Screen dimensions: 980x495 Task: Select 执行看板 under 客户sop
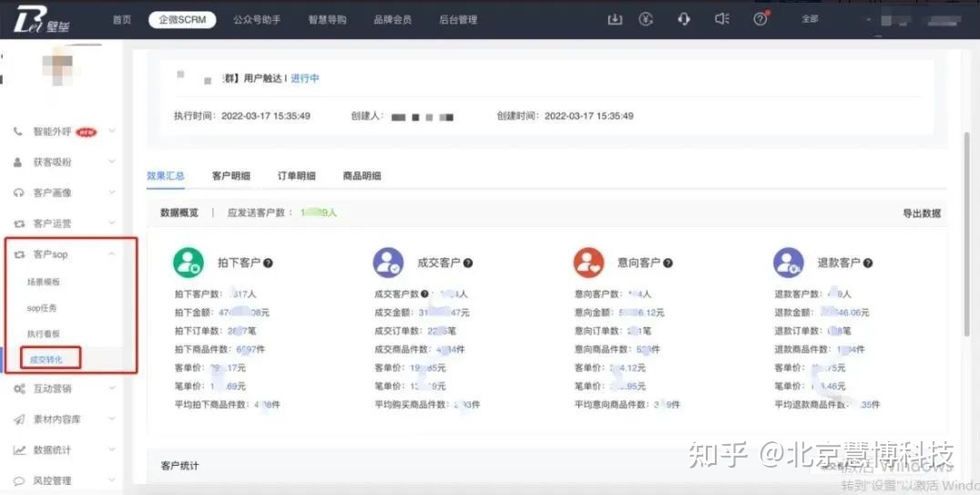point(43,335)
